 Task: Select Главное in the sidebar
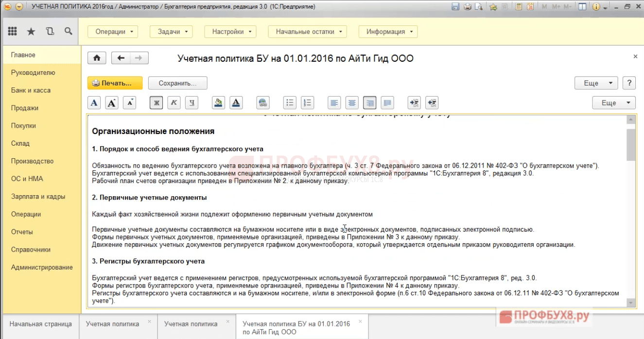tap(41, 55)
